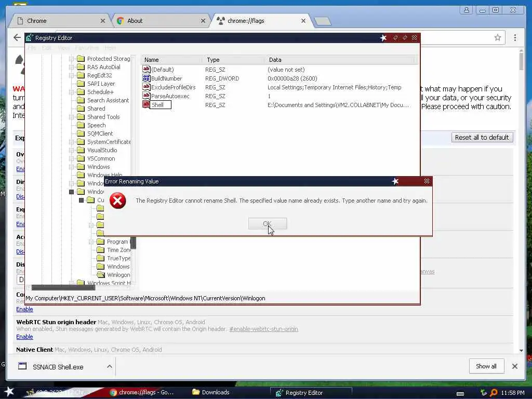Switch to Registry Editor taskbar button
Viewport: 532px width, 399px height.
pos(311,393)
